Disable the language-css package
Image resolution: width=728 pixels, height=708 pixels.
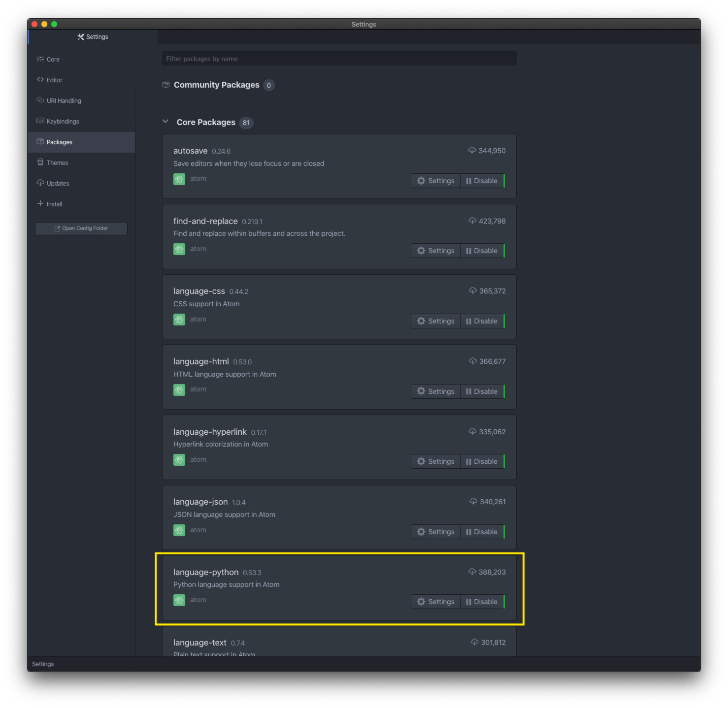pyautogui.click(x=482, y=321)
